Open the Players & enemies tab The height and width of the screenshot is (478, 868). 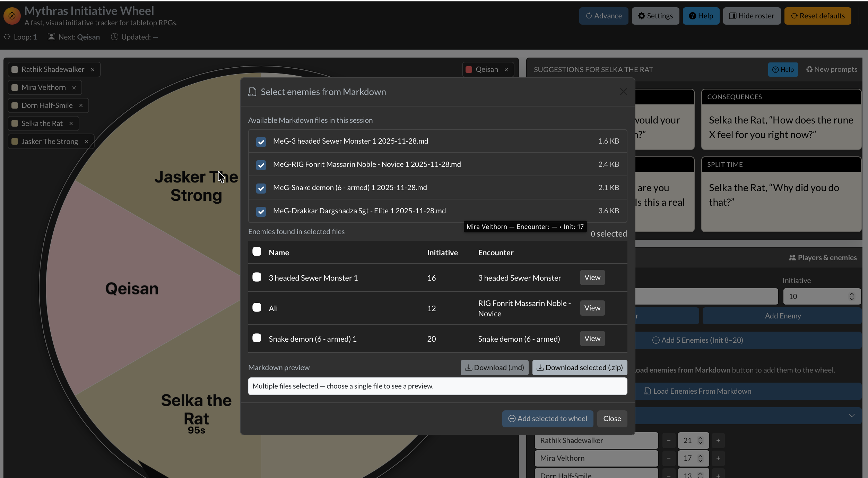[822, 258]
